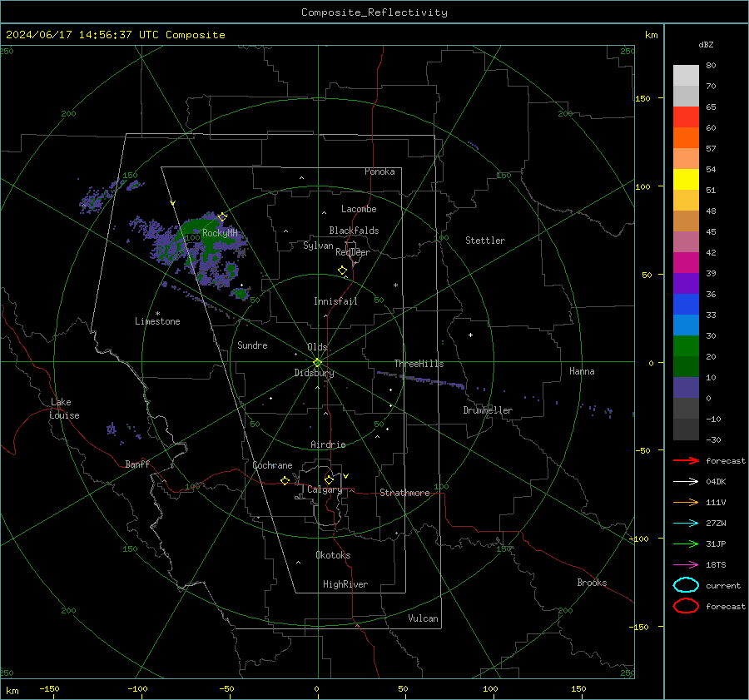Click the asterisk marker east of Innisfail

click(395, 285)
